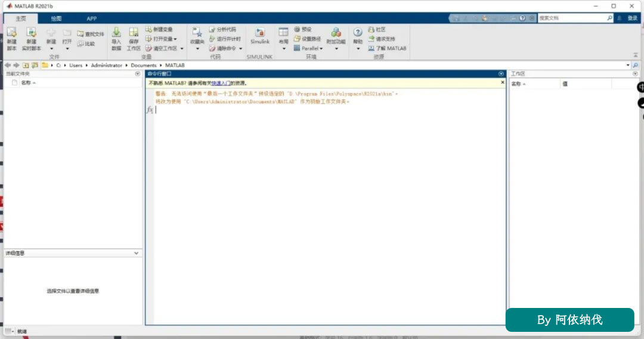Open the Parallel dropdown menu

308,48
